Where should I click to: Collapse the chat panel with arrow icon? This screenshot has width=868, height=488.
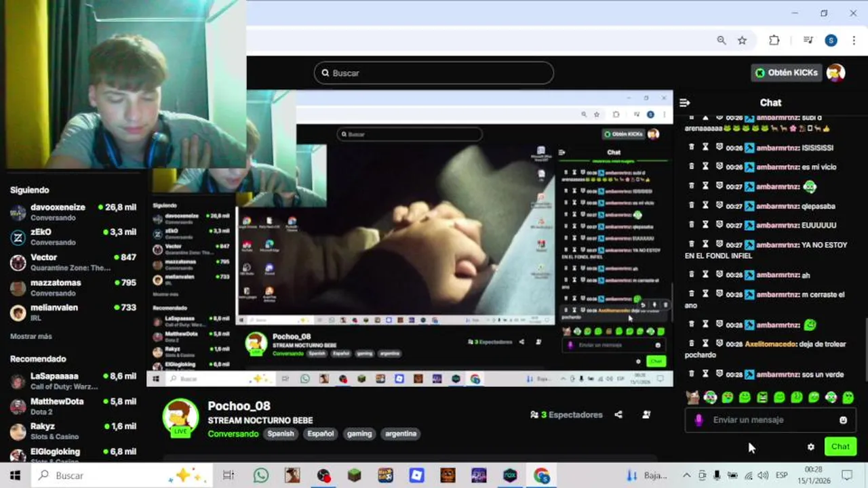(685, 102)
